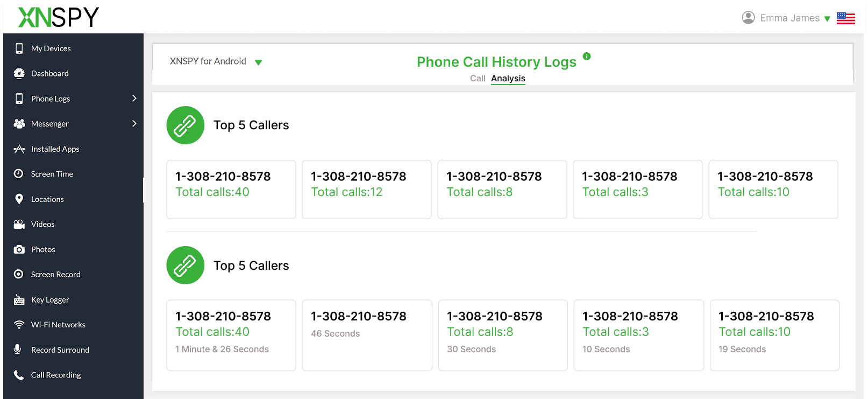Image resolution: width=868 pixels, height=399 pixels.
Task: Open the Call Recording phone icon
Action: pyautogui.click(x=19, y=375)
